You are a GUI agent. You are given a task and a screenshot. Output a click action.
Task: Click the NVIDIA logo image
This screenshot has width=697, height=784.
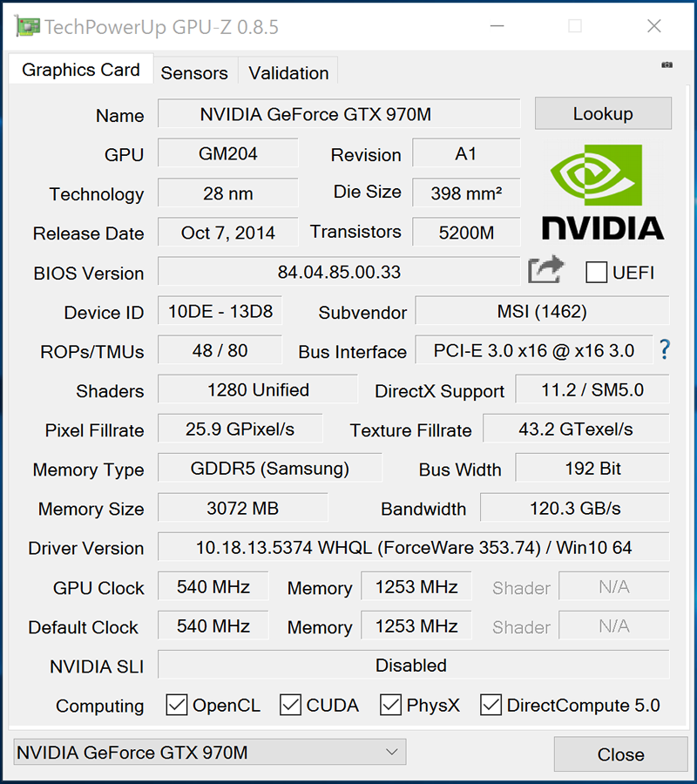pos(603,192)
